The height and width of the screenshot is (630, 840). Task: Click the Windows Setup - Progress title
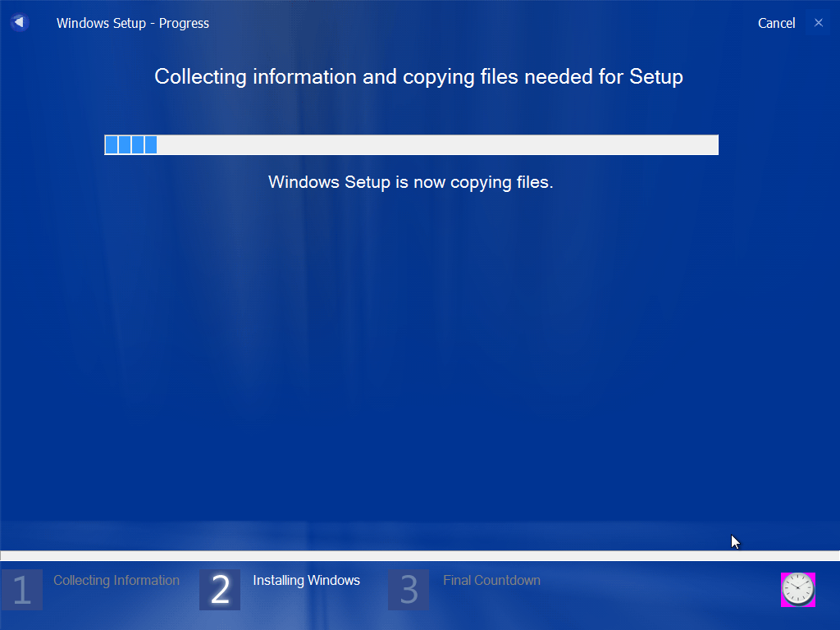pos(133,23)
